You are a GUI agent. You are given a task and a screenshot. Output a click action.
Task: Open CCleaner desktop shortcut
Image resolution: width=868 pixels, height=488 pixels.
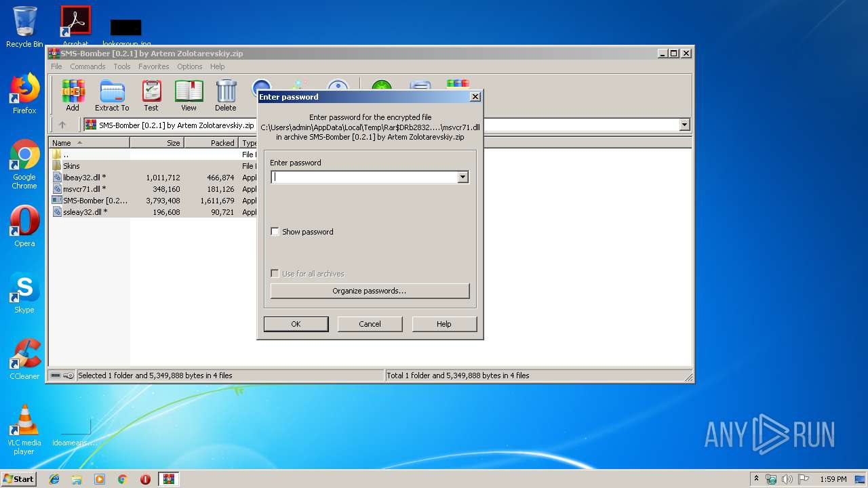[x=24, y=359]
